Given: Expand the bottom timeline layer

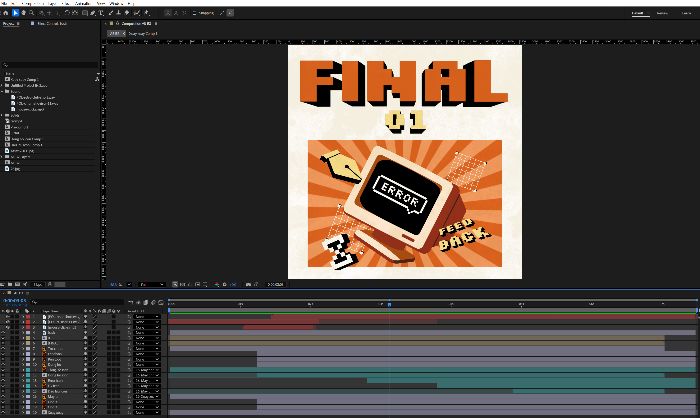Looking at the screenshot, I should point(24,413).
